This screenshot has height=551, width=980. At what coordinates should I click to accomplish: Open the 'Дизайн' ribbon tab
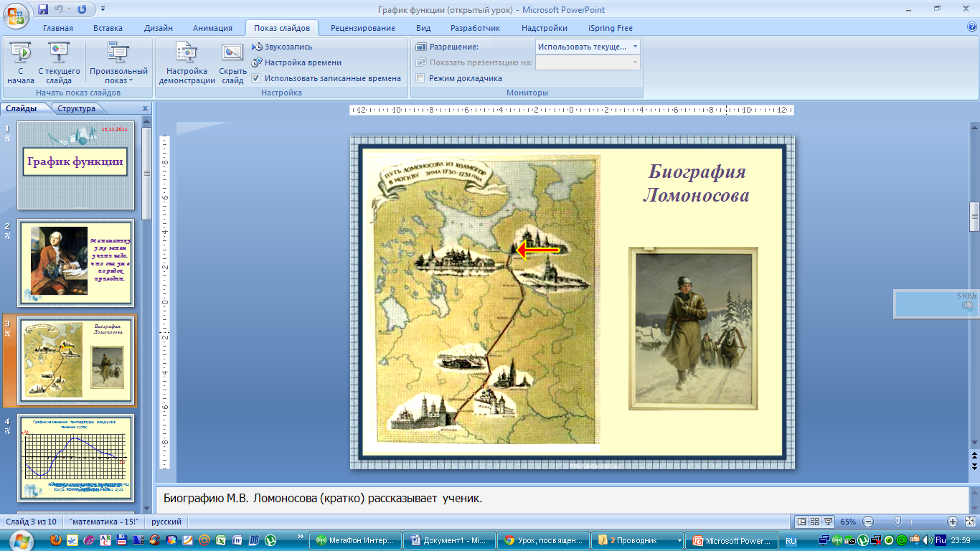point(158,28)
